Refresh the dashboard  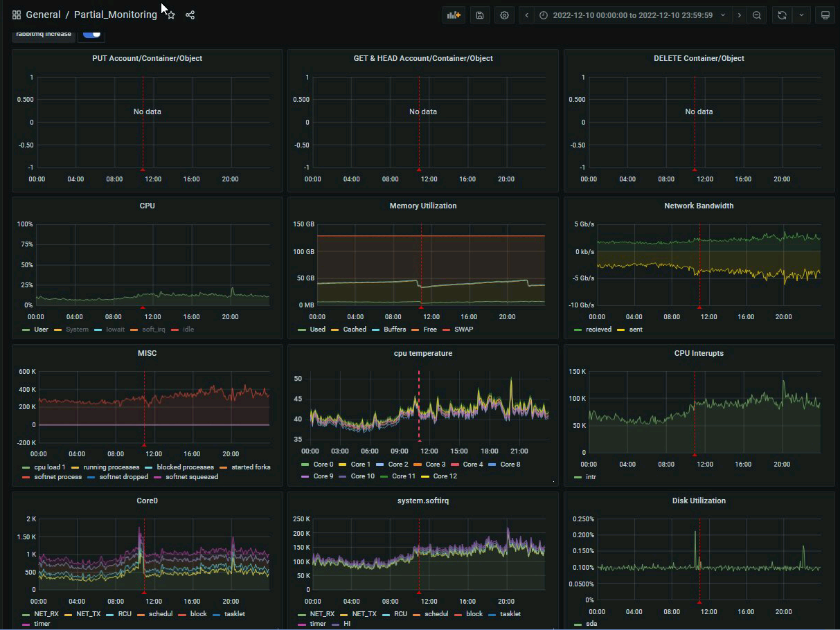point(782,15)
